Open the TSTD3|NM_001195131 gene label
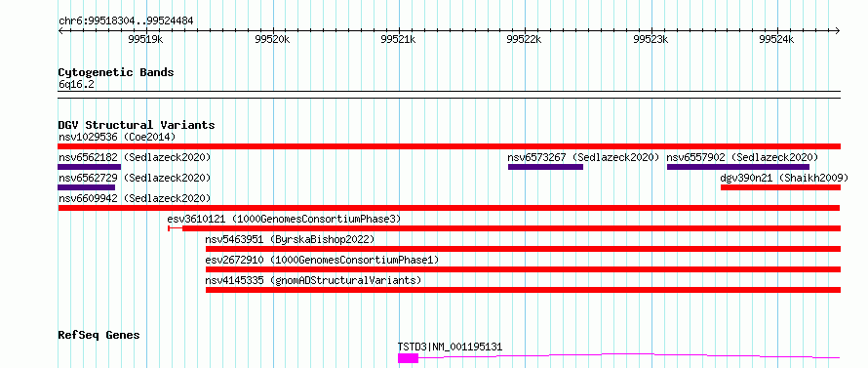 click(x=450, y=347)
